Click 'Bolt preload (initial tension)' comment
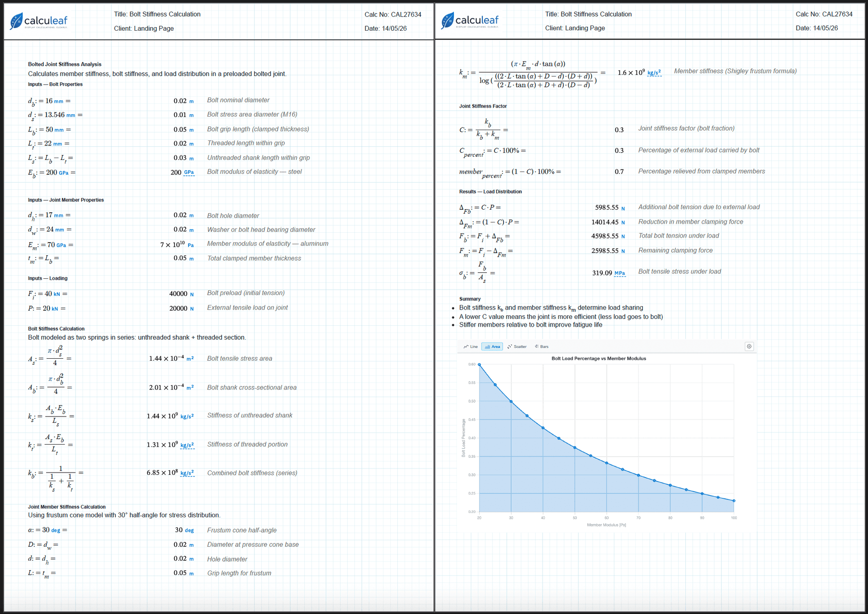 (x=246, y=293)
